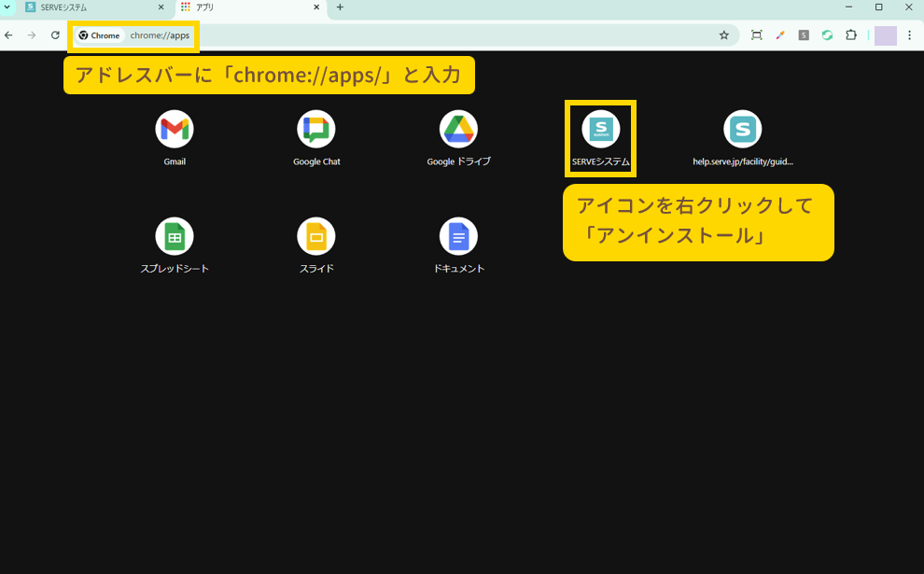Screen dimensions: 924x574
Task: Click the SERVEシステム app icon
Action: (600, 130)
